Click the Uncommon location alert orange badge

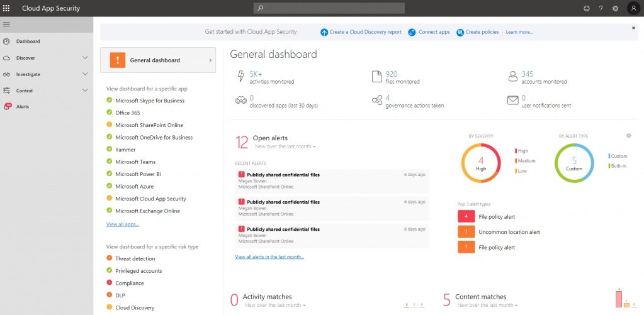click(x=466, y=232)
